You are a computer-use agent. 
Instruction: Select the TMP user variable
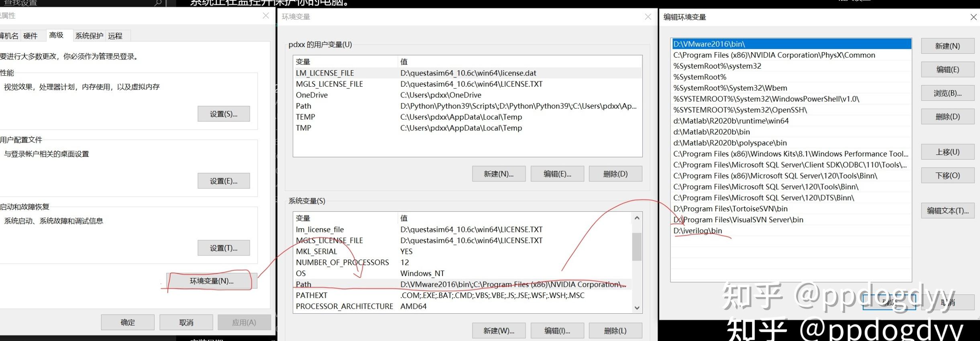(467, 128)
